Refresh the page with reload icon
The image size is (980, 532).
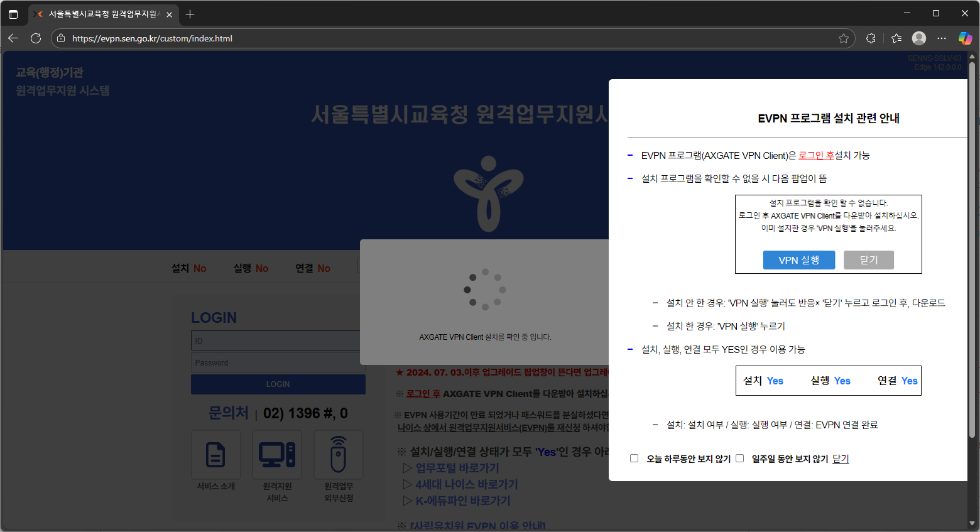coord(36,38)
